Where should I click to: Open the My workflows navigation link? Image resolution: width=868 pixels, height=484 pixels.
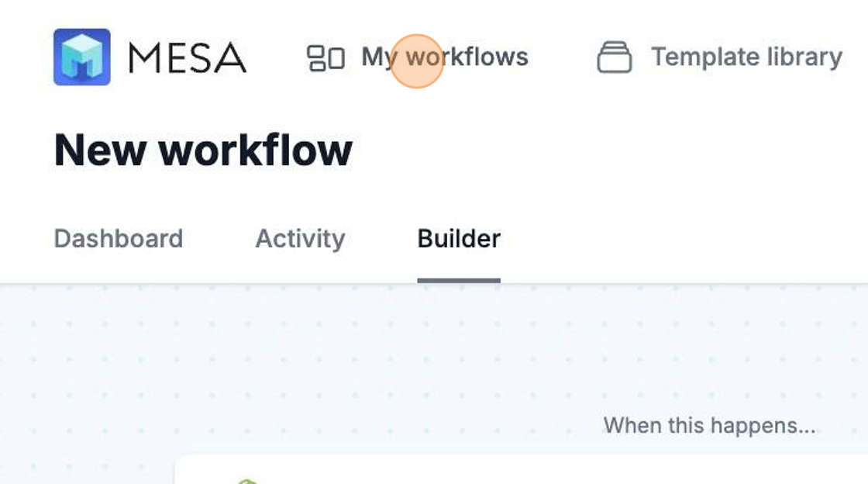click(x=444, y=57)
